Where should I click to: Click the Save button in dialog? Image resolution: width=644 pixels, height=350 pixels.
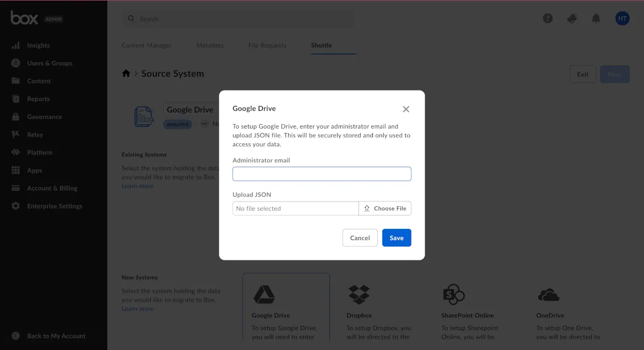click(x=397, y=238)
